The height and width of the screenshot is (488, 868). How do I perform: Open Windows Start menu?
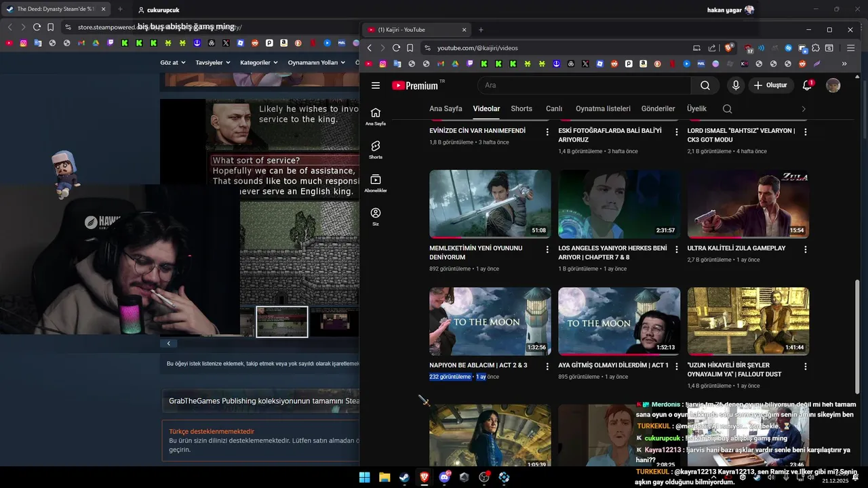pos(364,477)
